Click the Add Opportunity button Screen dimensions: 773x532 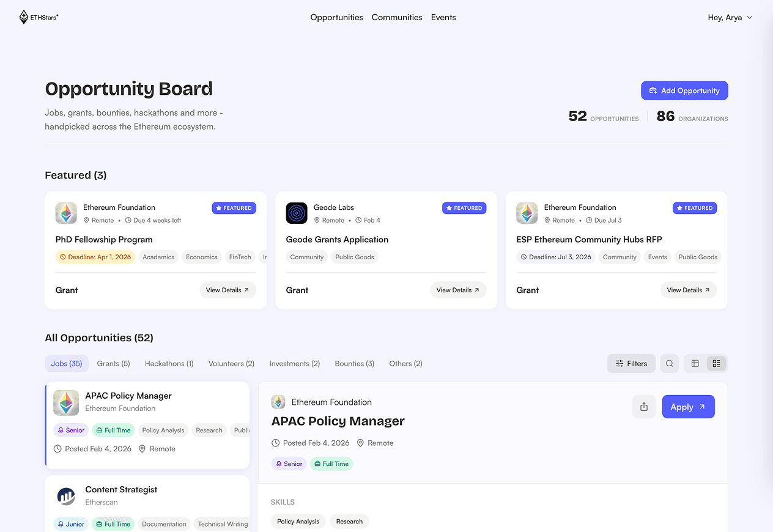point(684,91)
